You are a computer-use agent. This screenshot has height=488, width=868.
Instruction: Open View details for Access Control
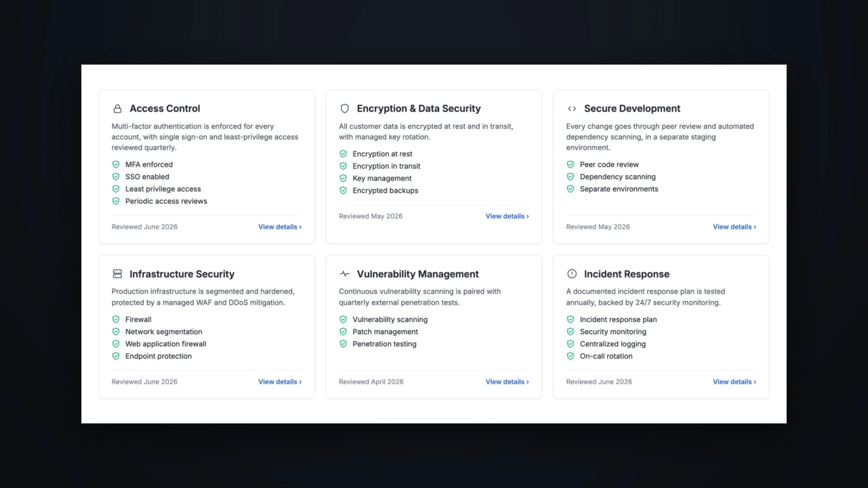(x=280, y=227)
